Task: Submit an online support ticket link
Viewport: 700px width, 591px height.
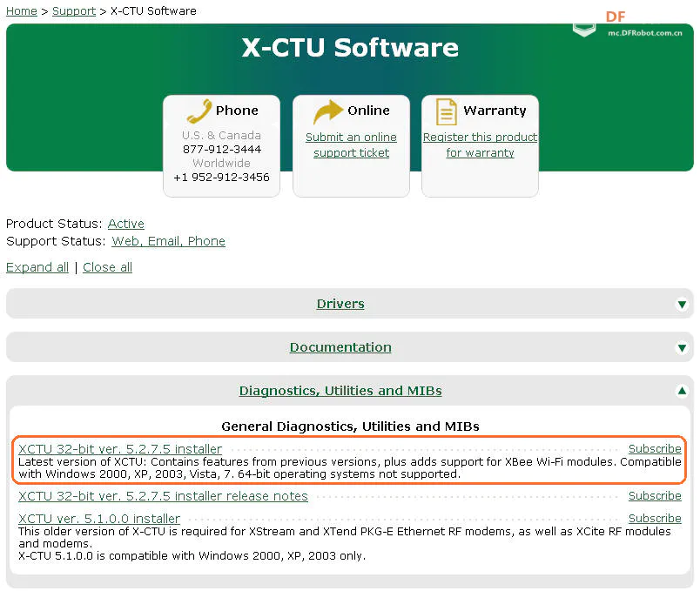Action: pyautogui.click(x=352, y=144)
